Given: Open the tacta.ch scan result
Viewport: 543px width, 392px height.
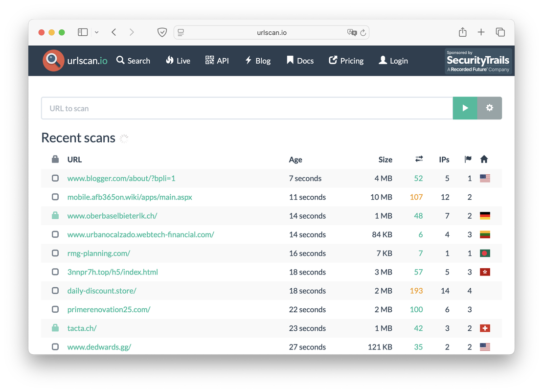Looking at the screenshot, I should coord(82,328).
